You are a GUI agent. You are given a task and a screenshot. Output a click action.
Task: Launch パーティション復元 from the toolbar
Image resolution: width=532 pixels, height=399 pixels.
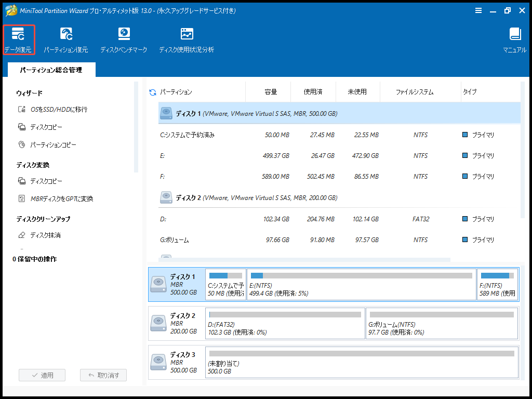pyautogui.click(x=65, y=40)
